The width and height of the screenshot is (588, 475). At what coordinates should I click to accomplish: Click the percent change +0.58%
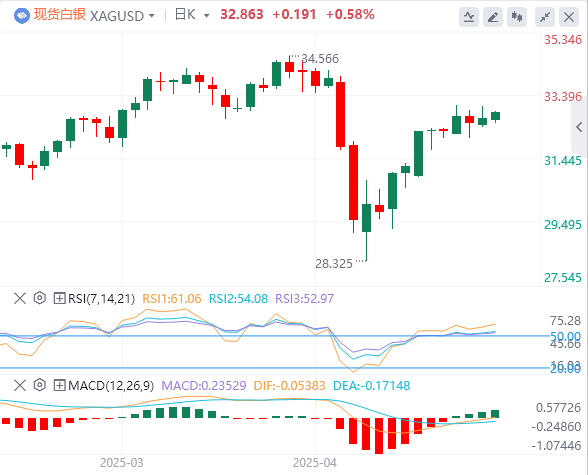coord(350,15)
